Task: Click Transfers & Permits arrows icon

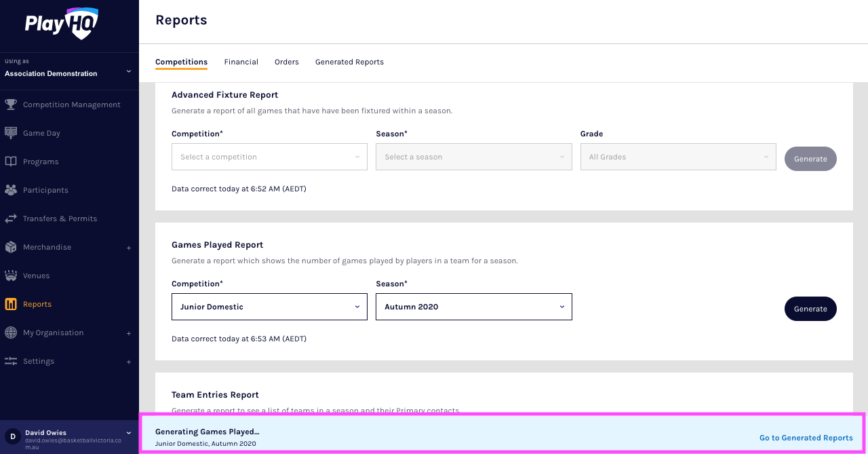Action: pos(11,219)
